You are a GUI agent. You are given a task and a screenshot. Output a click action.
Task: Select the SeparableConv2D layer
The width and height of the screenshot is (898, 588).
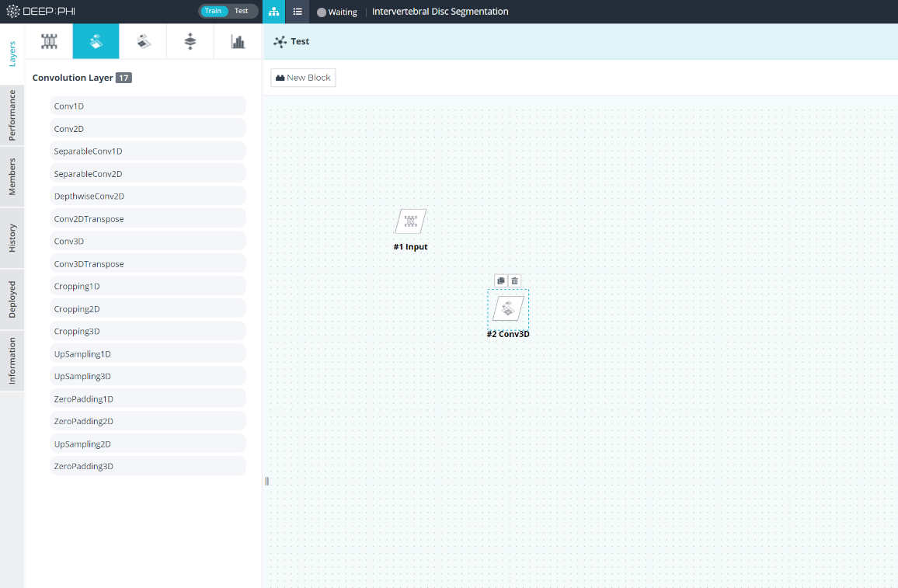(148, 173)
